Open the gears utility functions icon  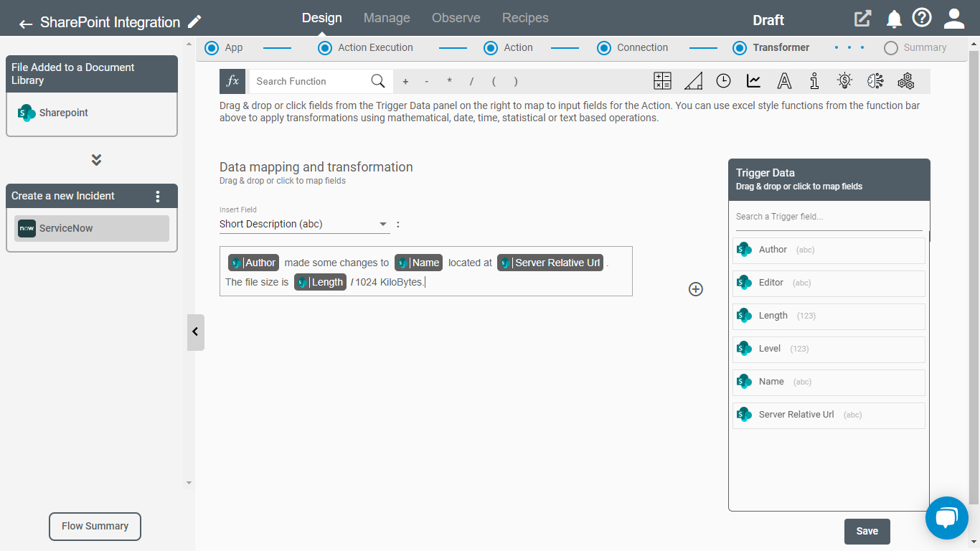(905, 81)
